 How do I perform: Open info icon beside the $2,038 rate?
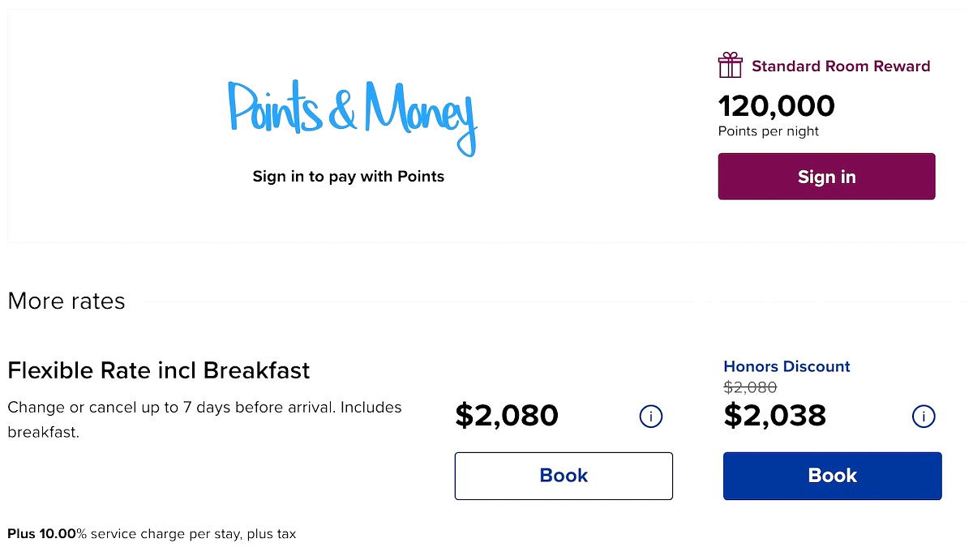pos(923,417)
